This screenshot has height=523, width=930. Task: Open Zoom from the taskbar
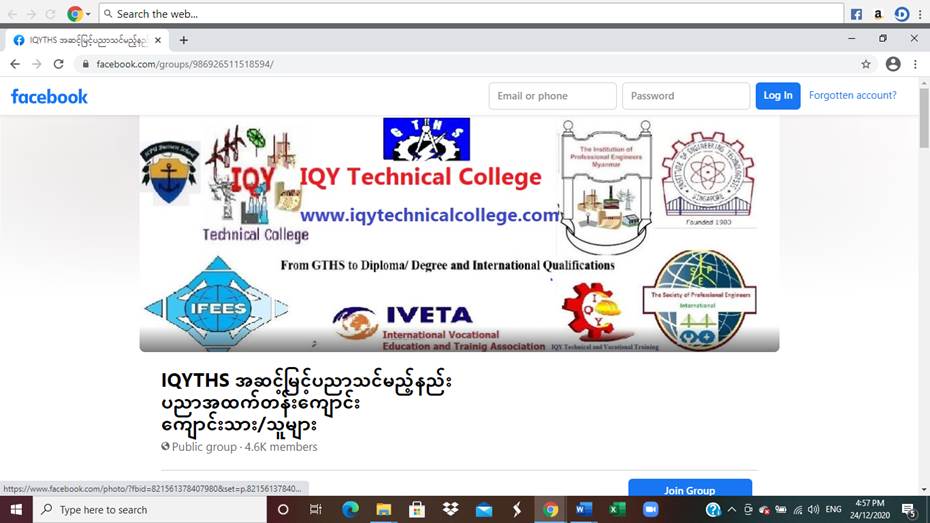pyautogui.click(x=651, y=509)
